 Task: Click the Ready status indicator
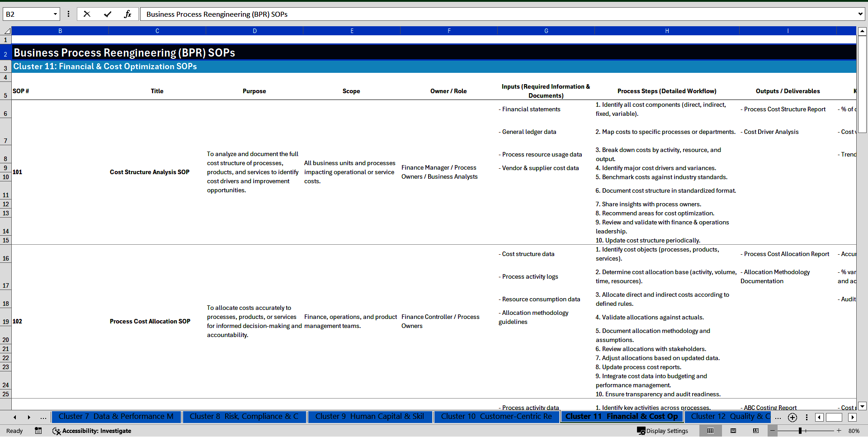pyautogui.click(x=14, y=431)
